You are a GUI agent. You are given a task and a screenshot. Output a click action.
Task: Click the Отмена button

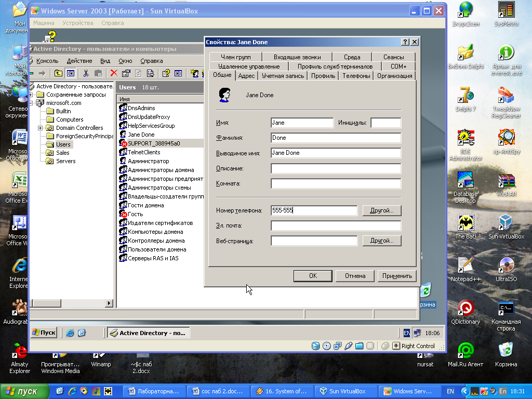[x=355, y=276]
